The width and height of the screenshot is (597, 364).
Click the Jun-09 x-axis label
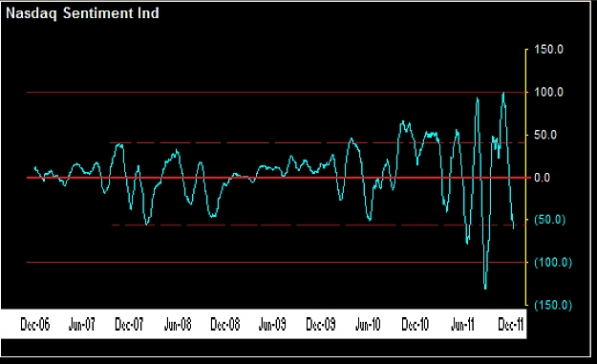pyautogui.click(x=272, y=325)
